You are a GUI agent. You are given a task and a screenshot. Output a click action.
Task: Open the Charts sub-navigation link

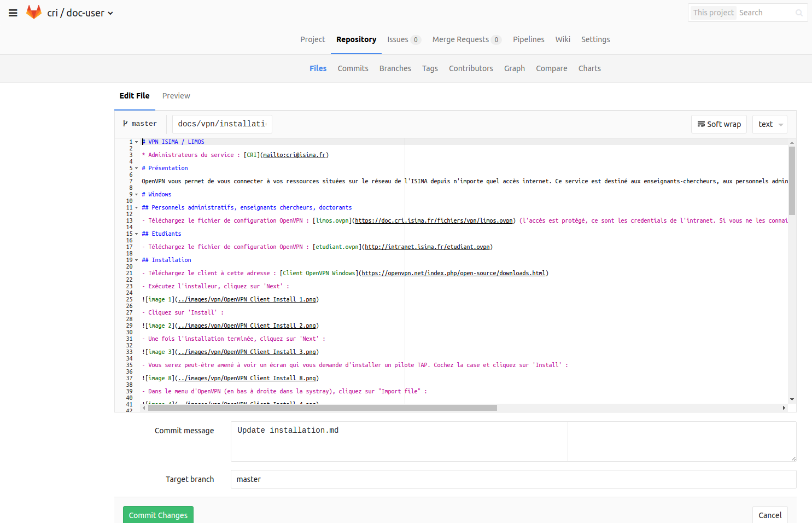pos(589,68)
